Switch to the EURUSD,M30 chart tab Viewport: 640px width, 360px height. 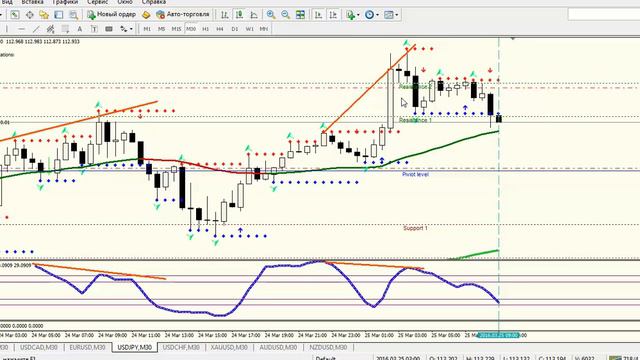tap(87, 347)
